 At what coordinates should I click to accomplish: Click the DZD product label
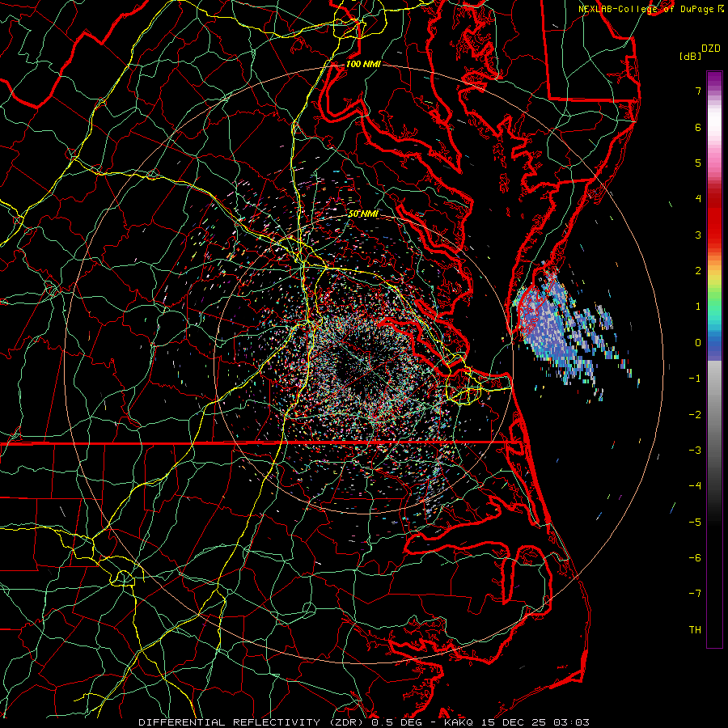click(x=710, y=49)
